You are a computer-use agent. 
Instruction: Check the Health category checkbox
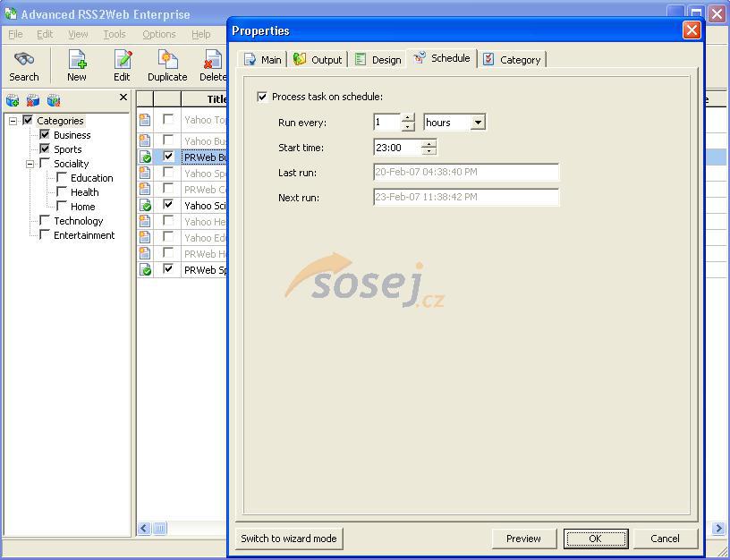click(x=62, y=191)
